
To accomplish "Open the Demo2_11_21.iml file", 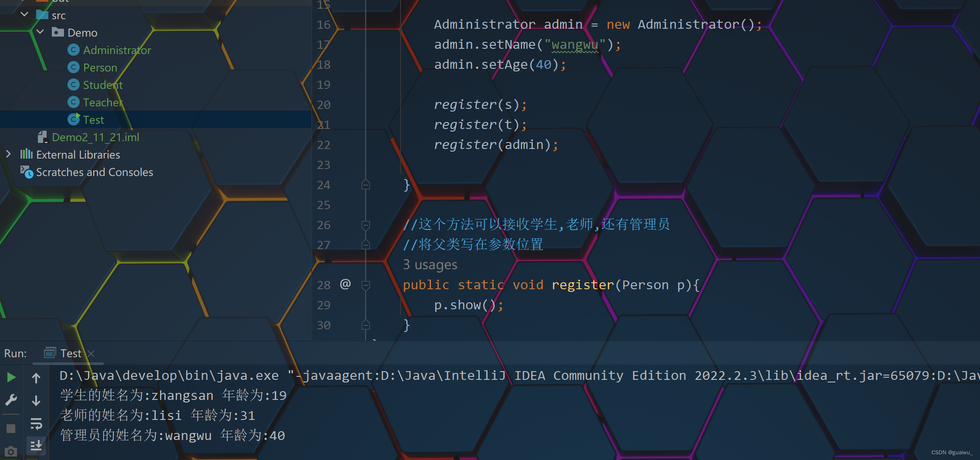I will tap(95, 137).
